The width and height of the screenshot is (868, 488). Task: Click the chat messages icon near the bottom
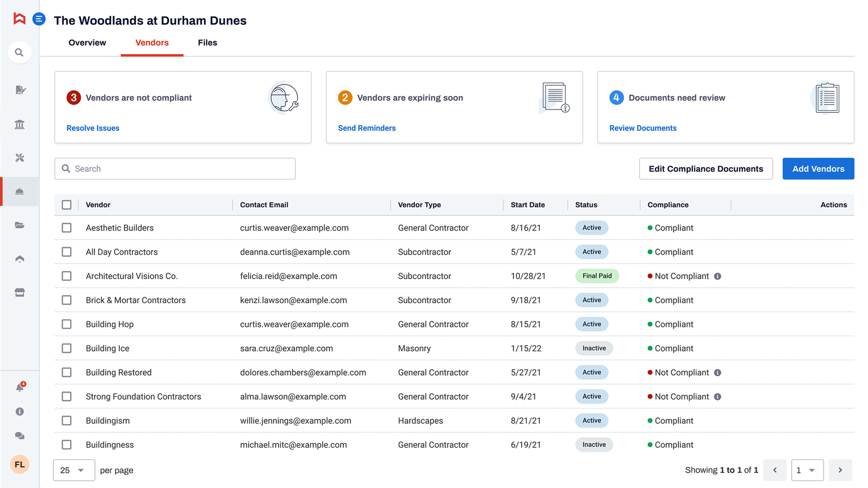[19, 435]
